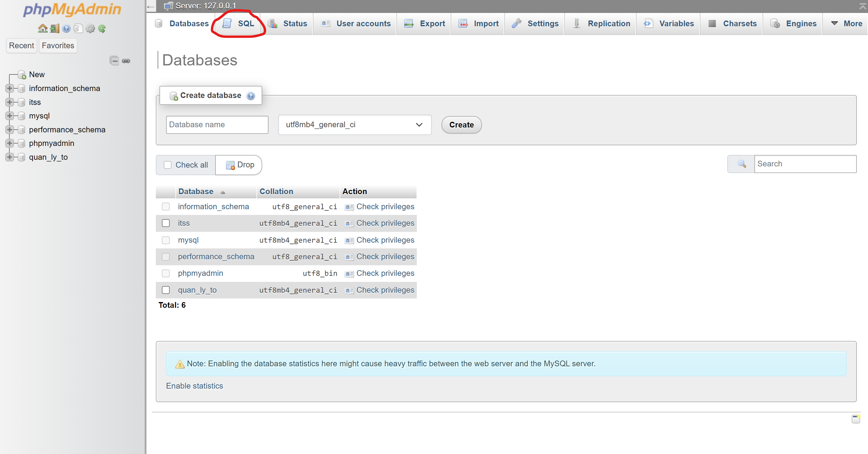The image size is (868, 454).
Task: Click the link with main panel icon
Action: (126, 61)
